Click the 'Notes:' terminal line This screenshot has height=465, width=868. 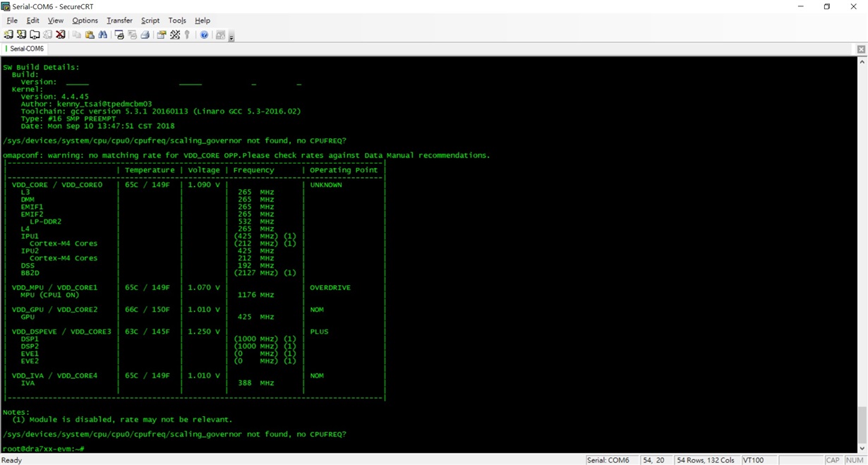[x=16, y=412]
